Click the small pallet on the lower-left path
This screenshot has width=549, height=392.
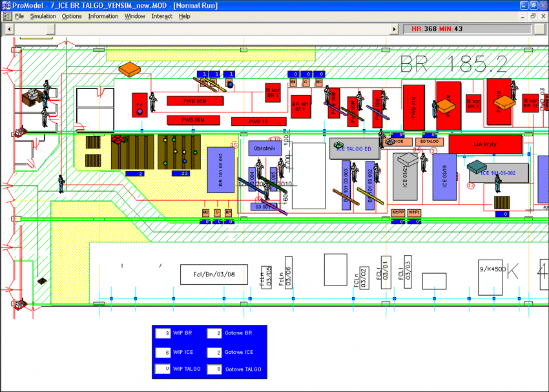(42, 281)
